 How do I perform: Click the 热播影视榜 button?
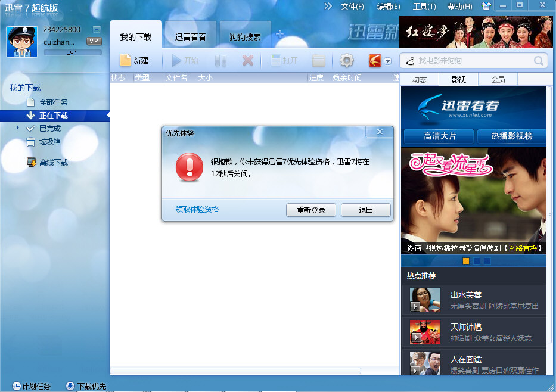pyautogui.click(x=511, y=136)
